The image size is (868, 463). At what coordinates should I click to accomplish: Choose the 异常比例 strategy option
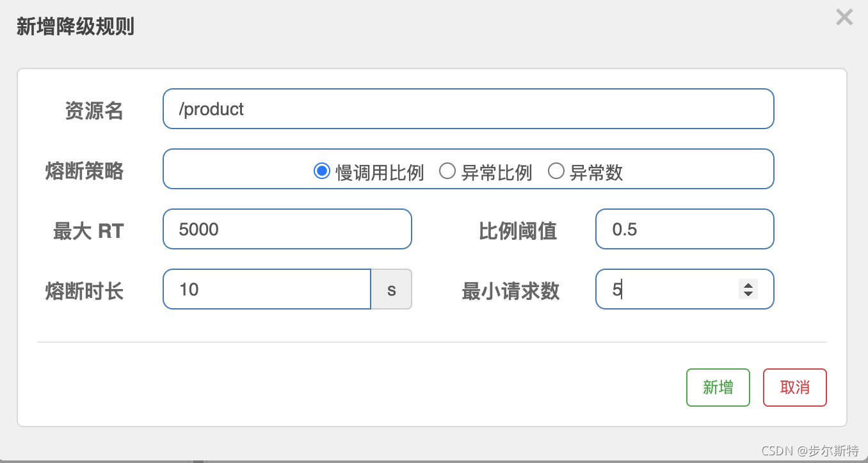447,171
